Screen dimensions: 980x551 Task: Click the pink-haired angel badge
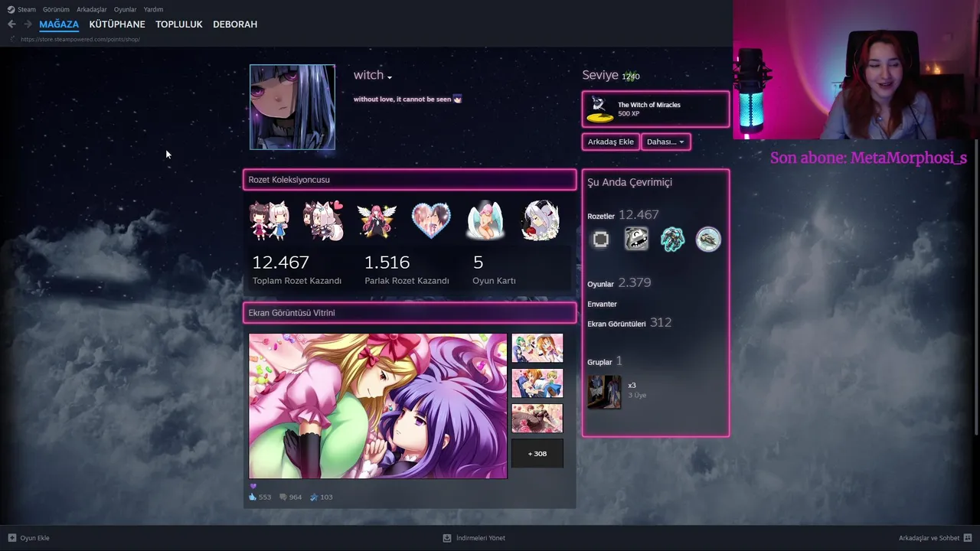(x=485, y=221)
